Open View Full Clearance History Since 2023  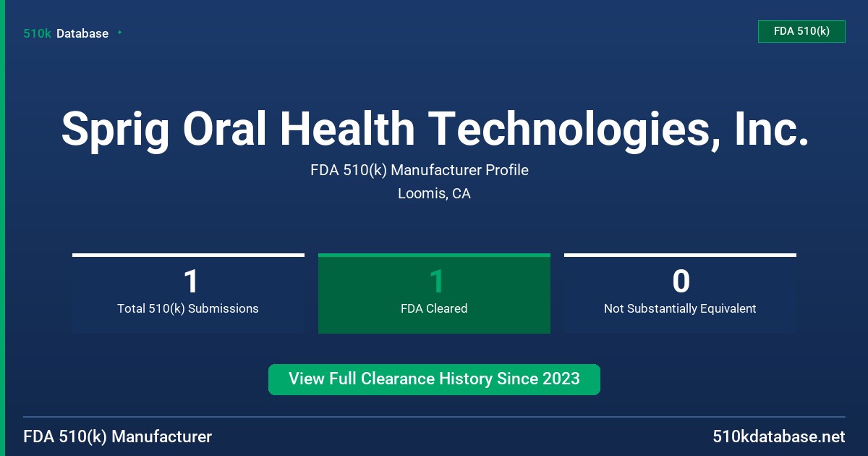coord(434,379)
